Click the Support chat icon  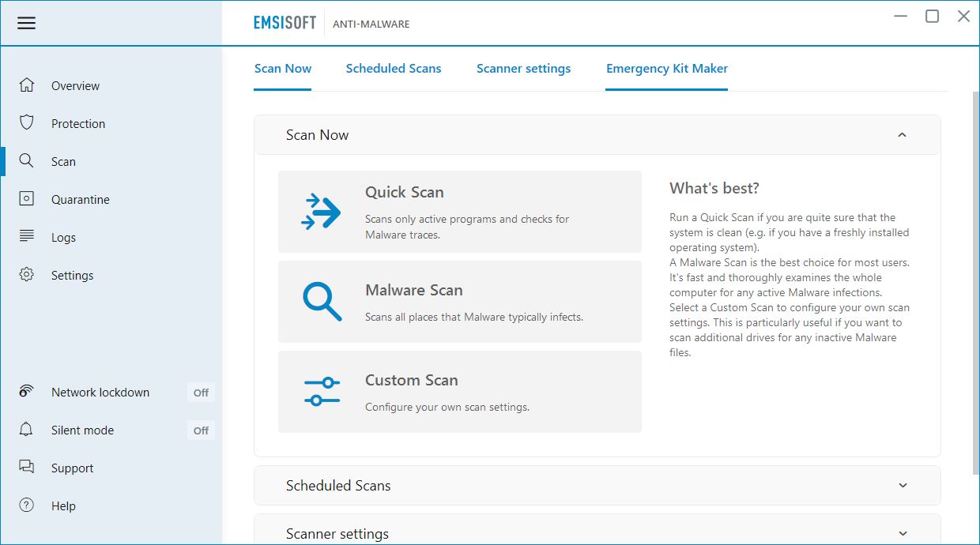coord(27,468)
